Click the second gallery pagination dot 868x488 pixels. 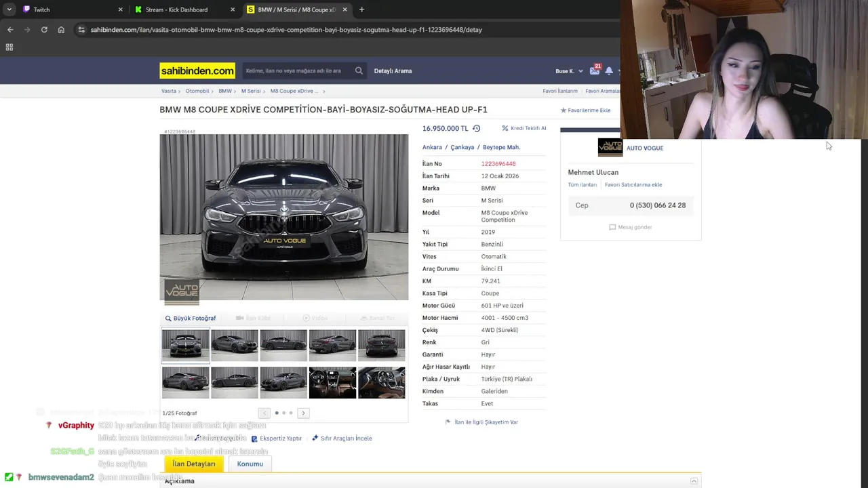click(x=283, y=413)
